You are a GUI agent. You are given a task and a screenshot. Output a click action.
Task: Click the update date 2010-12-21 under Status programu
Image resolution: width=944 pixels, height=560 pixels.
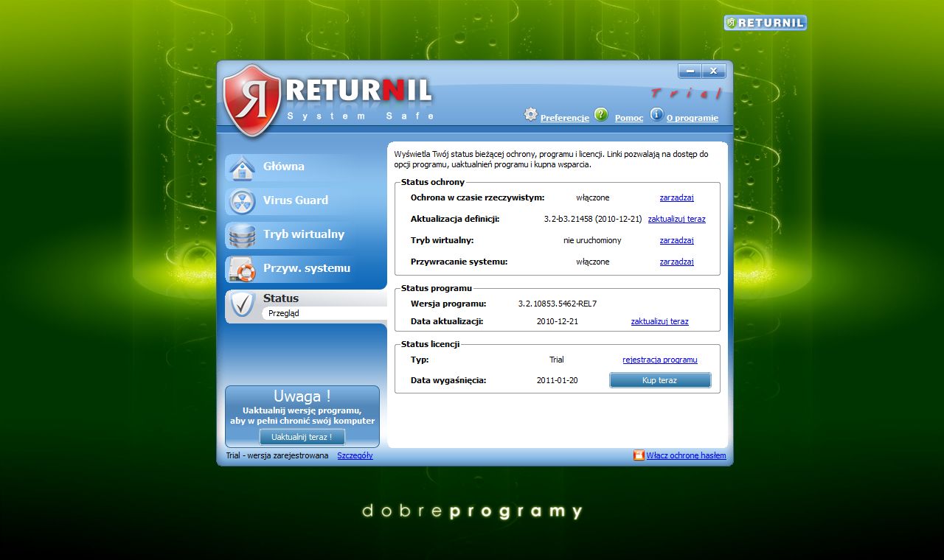pos(557,321)
